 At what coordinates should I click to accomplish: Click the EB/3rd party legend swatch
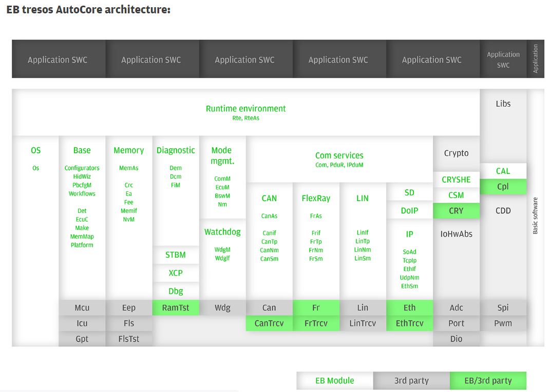click(488, 380)
